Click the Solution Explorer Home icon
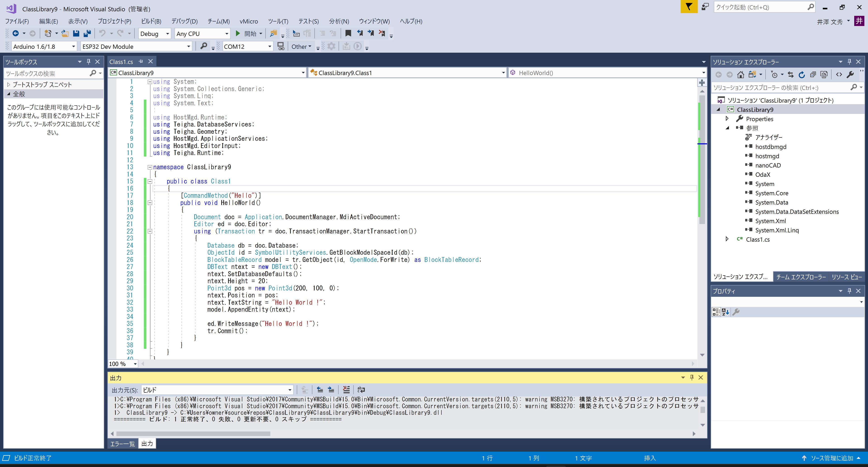Viewport: 868px width, 467px height. tap(741, 75)
